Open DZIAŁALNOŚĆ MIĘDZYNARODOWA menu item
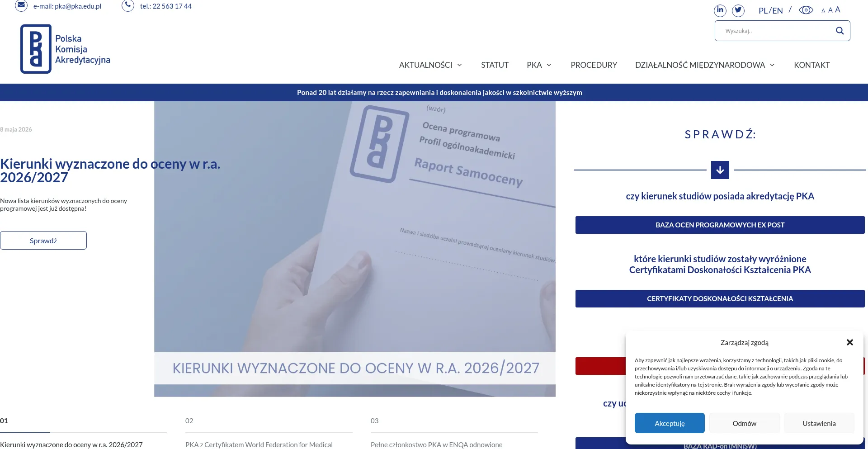Screen dimensions: 868x449 (700, 65)
